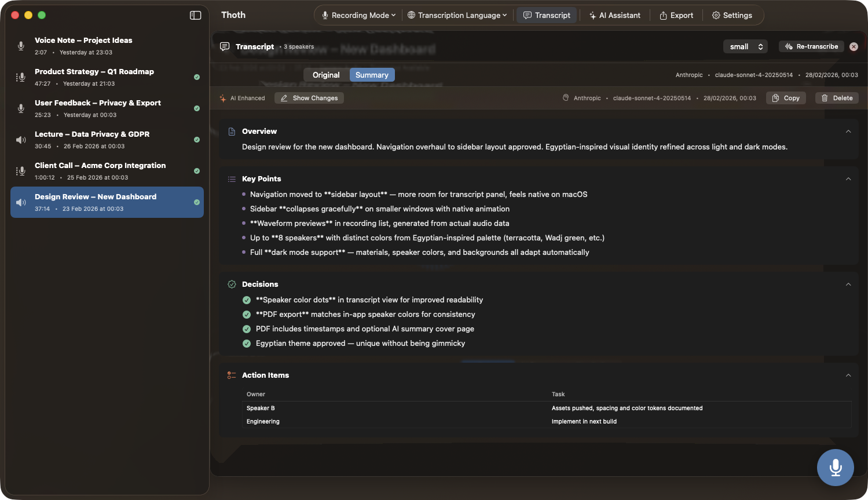Screen dimensions: 868x500
Task: Select the Summary segment
Action: click(x=372, y=75)
